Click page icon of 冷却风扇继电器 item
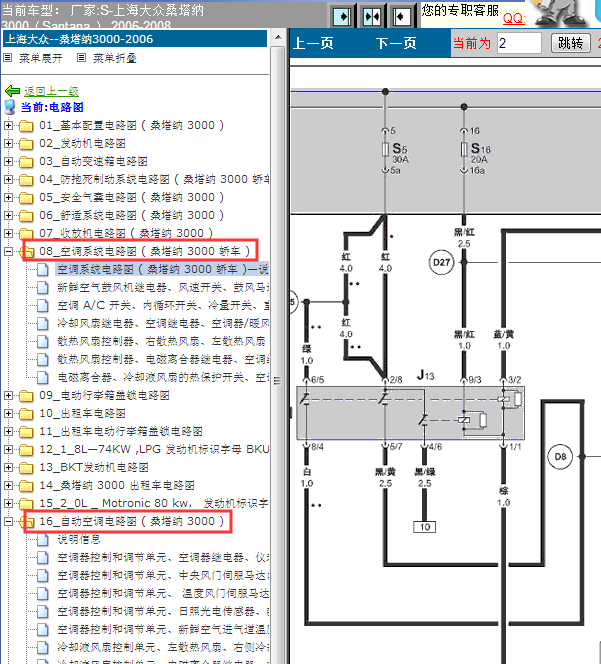This screenshot has height=664, width=601. coord(42,324)
